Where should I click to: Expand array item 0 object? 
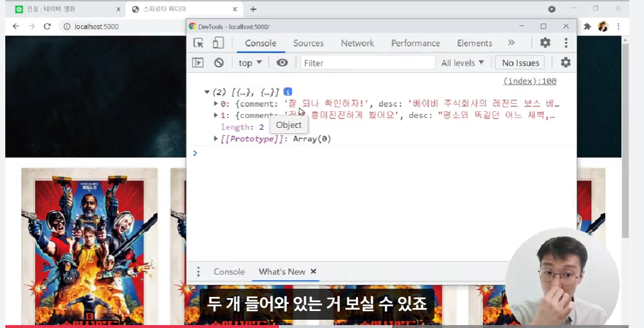(x=215, y=103)
